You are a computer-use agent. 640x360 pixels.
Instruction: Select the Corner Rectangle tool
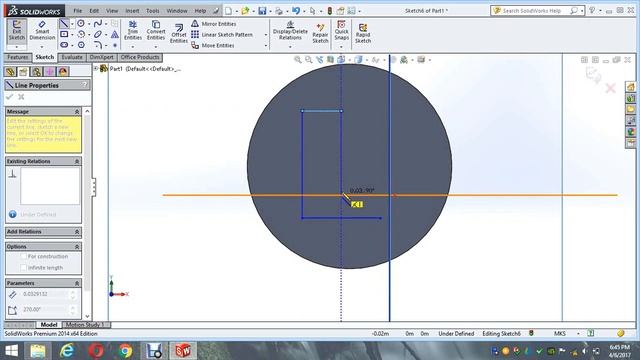(x=64, y=34)
